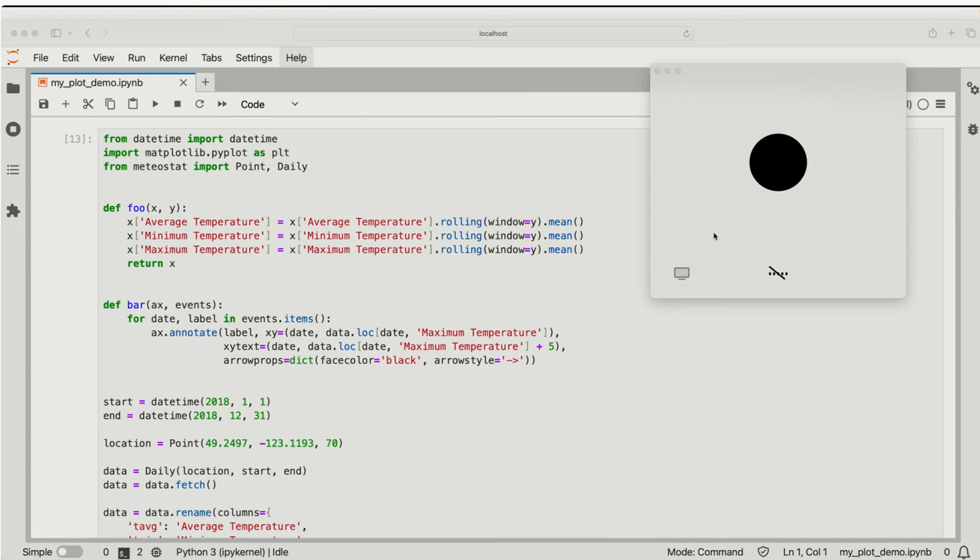Show Safari tab overview icon
Image resolution: width=980 pixels, height=560 pixels.
coord(971,33)
